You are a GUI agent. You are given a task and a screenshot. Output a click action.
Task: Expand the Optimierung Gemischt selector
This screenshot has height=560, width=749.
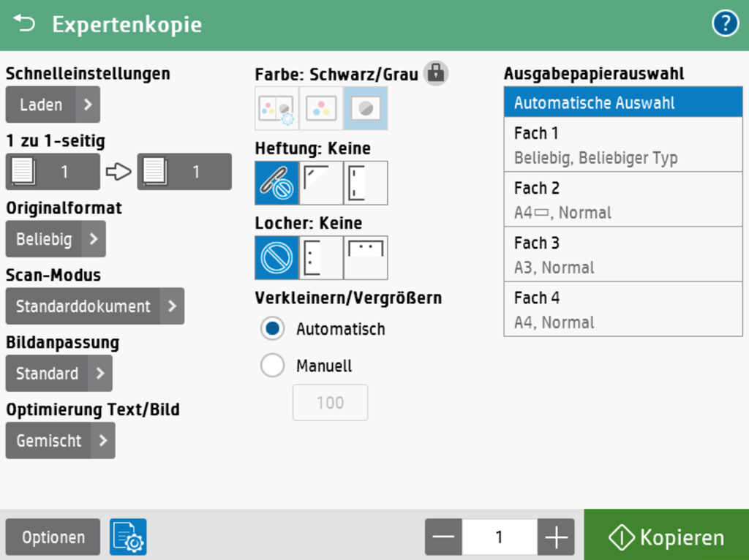click(x=60, y=441)
